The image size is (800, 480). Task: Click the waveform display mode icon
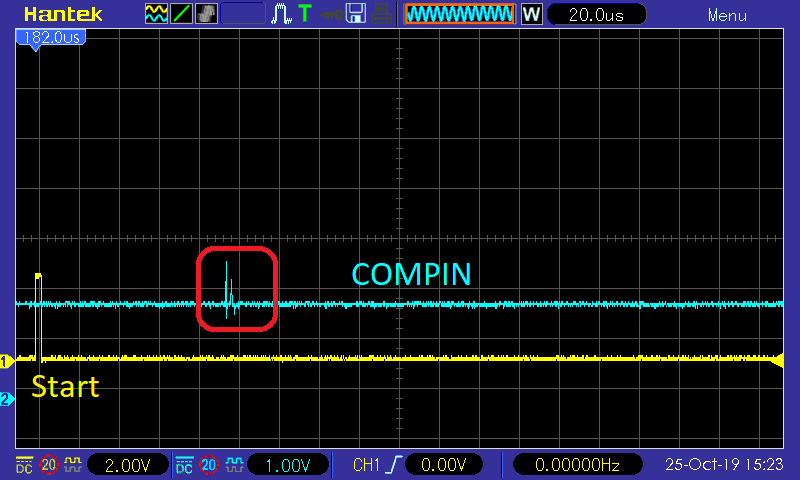[x=156, y=14]
